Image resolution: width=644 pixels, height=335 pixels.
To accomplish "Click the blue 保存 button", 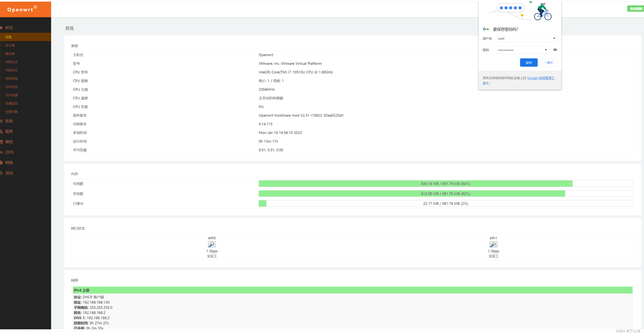I will click(528, 63).
